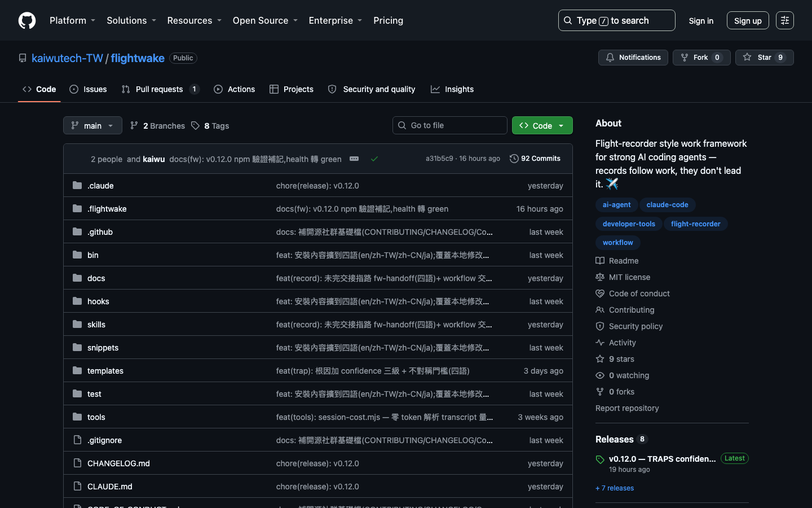This screenshot has width=812, height=508.
Task: Open the skills folder
Action: 96,325
